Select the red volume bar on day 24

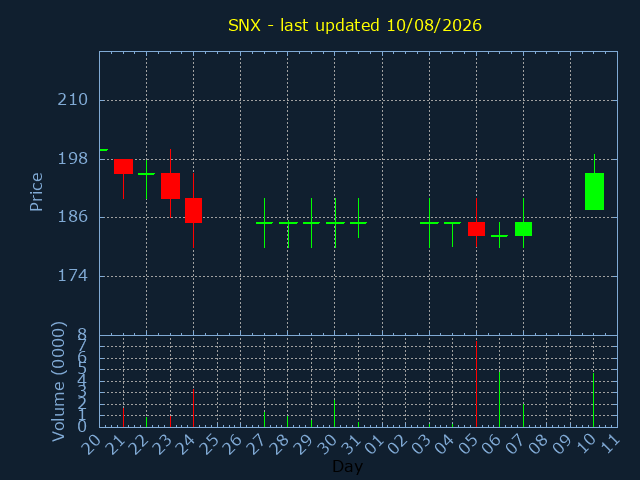pyautogui.click(x=193, y=408)
